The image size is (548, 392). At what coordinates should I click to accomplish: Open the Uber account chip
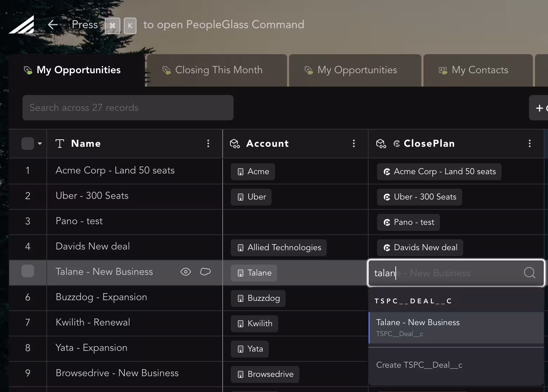tap(251, 197)
